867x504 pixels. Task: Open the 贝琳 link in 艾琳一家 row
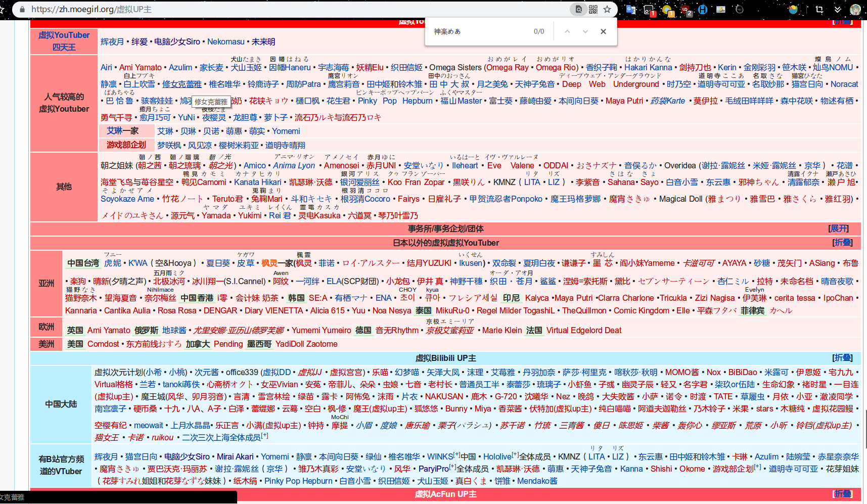(188, 131)
